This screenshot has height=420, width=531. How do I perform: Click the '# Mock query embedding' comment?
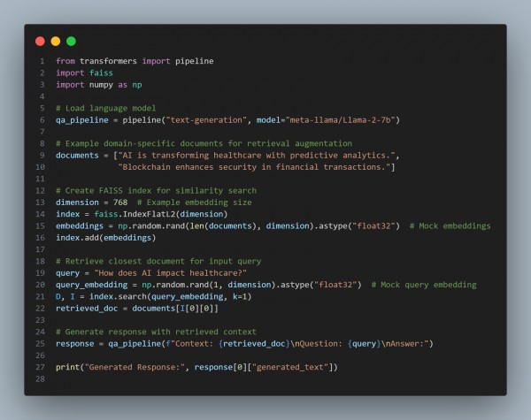(424, 285)
